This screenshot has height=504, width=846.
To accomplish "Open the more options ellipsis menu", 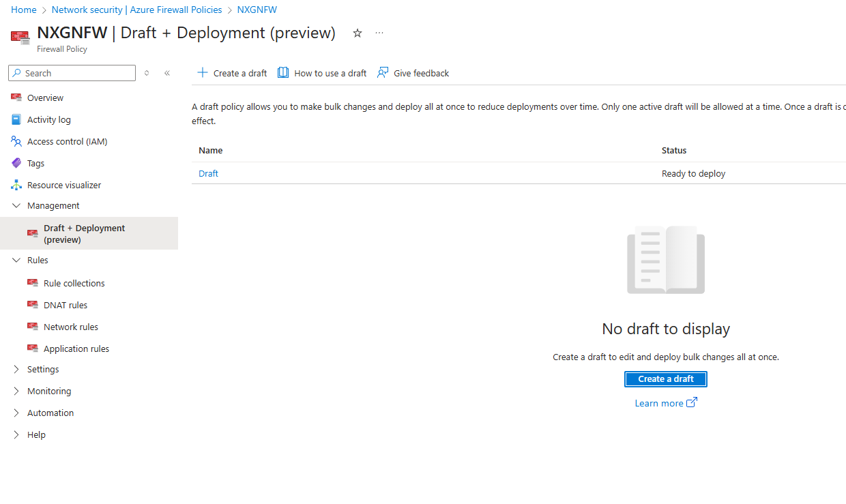I will [x=379, y=33].
